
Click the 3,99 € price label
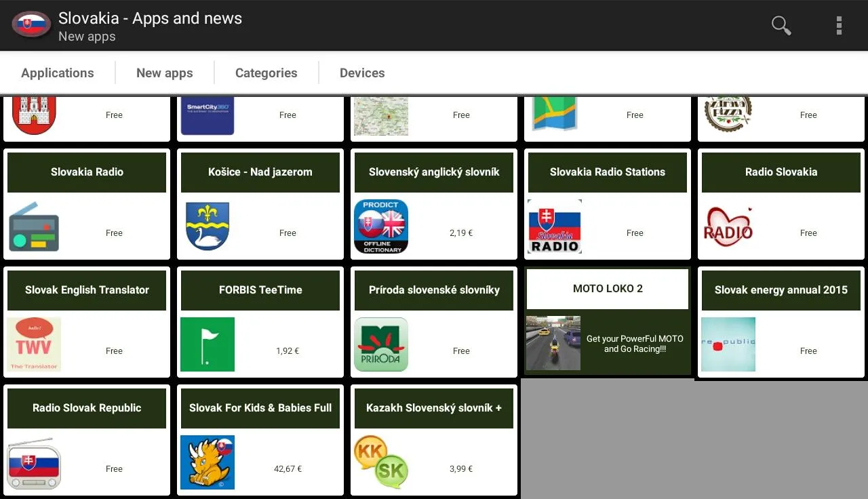pos(461,468)
